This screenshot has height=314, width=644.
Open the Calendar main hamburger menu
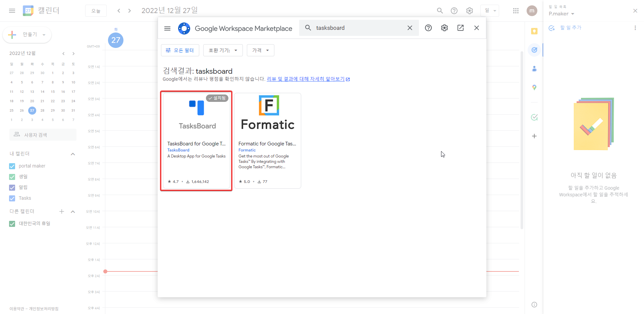coord(12,11)
